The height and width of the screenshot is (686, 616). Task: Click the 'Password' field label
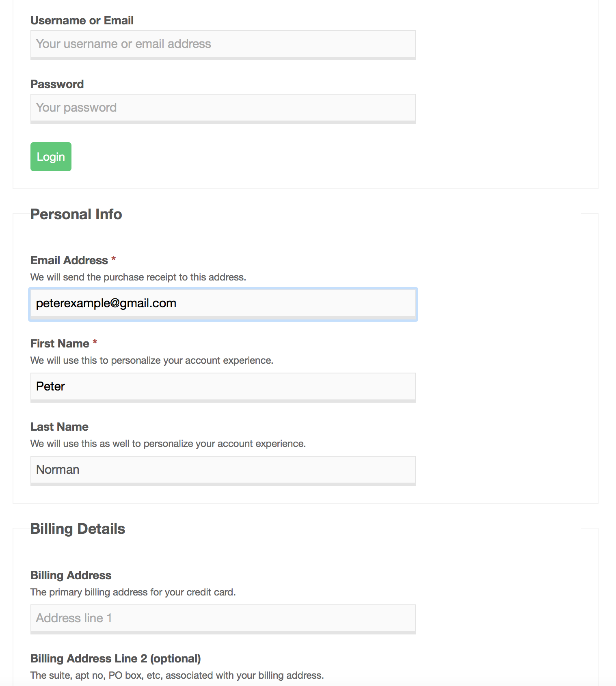(x=57, y=84)
